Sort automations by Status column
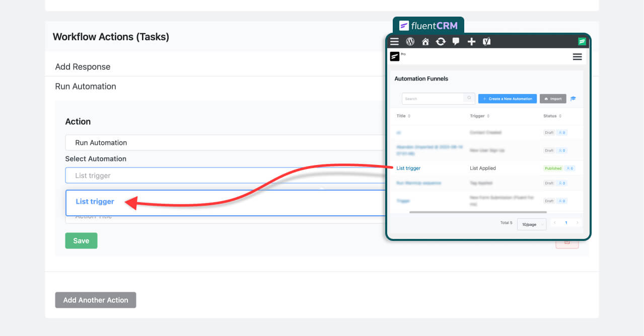This screenshot has height=336, width=644. coord(552,116)
